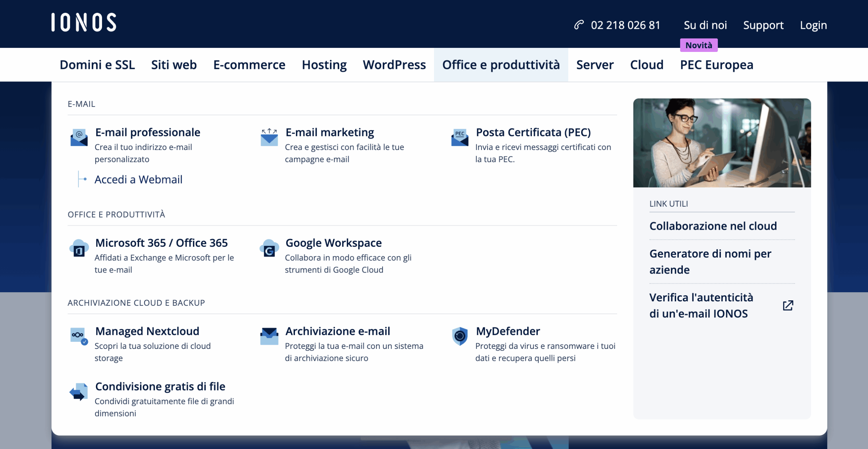Click the PEC certified mail icon
Viewport: 868px width, 449px height.
[459, 137]
